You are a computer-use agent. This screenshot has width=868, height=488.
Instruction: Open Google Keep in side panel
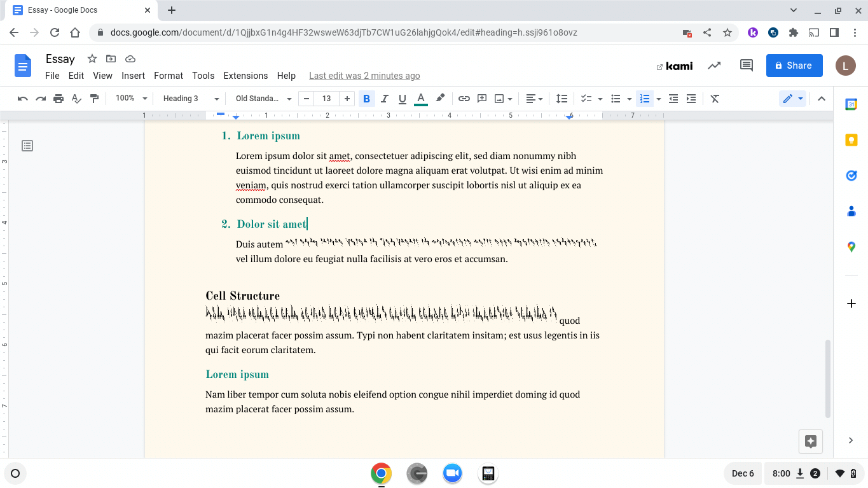[851, 141]
